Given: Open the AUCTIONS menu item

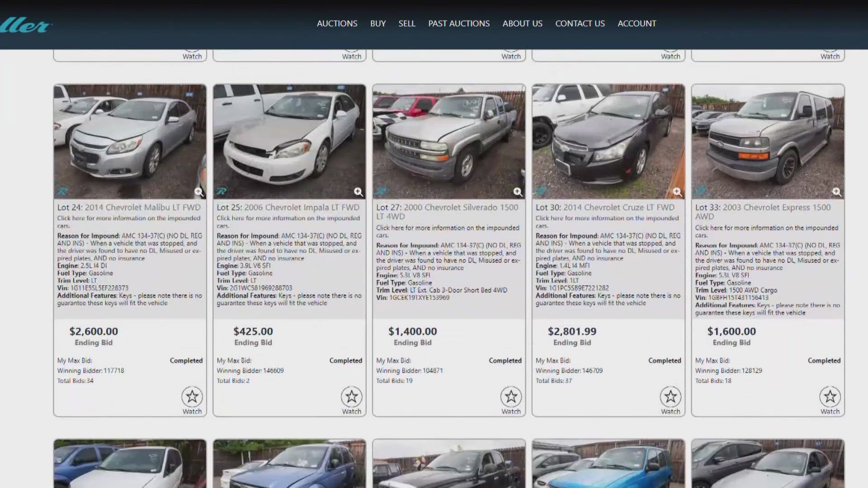Looking at the screenshot, I should click(337, 23).
